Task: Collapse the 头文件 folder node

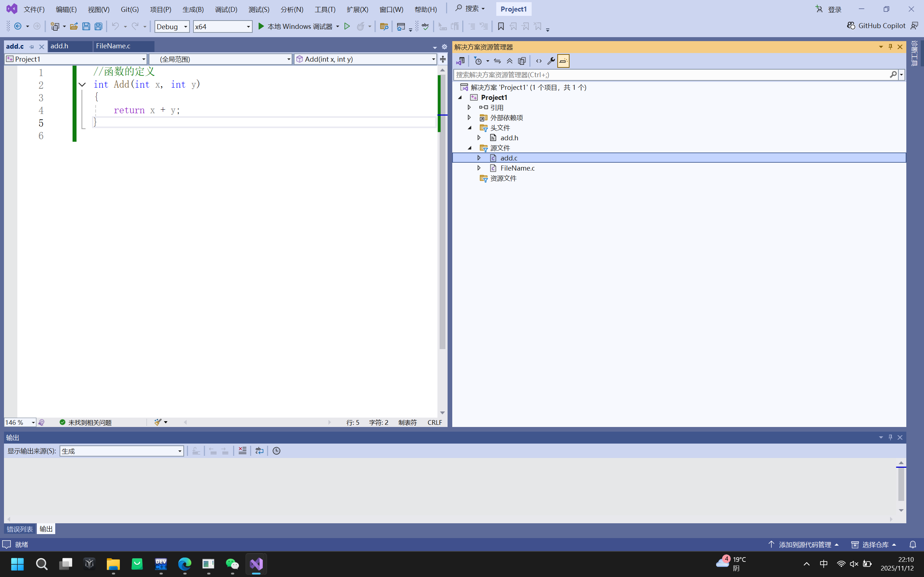Action: (x=470, y=128)
